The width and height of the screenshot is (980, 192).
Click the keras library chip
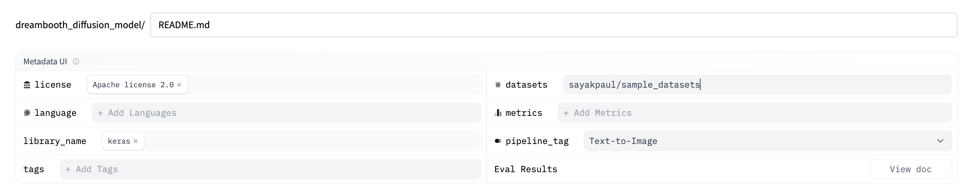[119, 141]
